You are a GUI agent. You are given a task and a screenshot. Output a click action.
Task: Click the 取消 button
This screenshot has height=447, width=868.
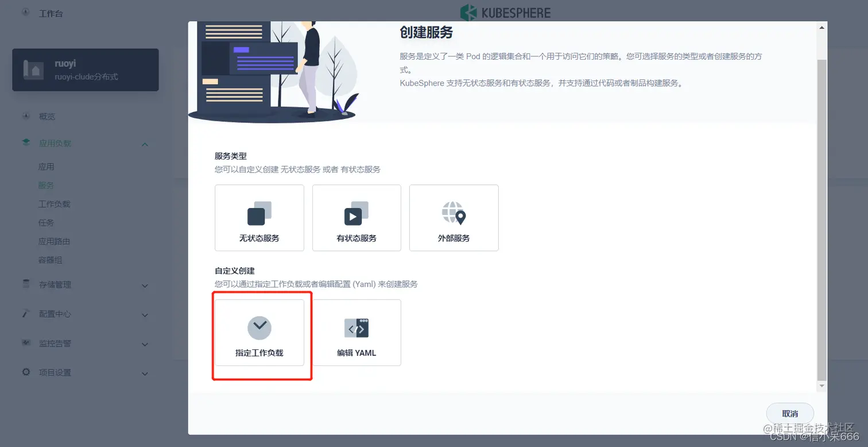tap(789, 413)
